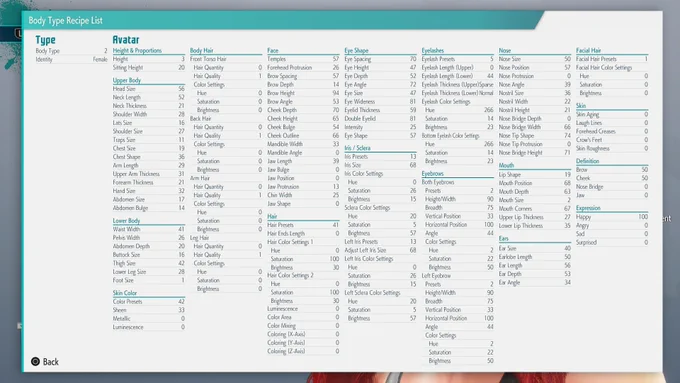680x383 pixels.
Task: Select the Identity row showing Female
Action: point(71,59)
